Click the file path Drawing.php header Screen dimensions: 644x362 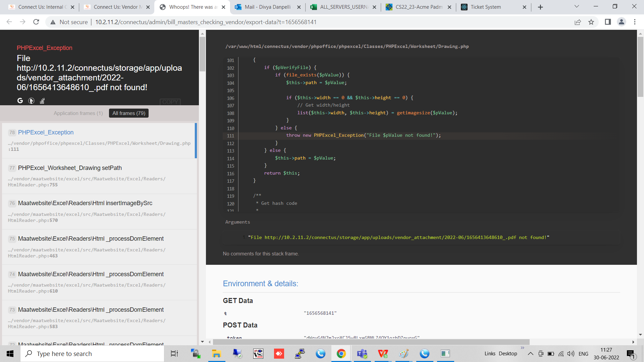coord(347,47)
